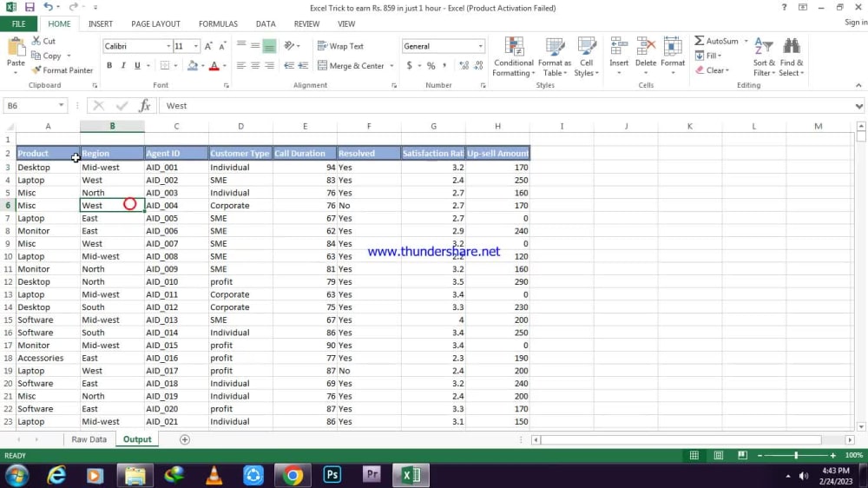This screenshot has height=488, width=868.
Task: Click the Cut scissors icon
Action: pos(36,41)
